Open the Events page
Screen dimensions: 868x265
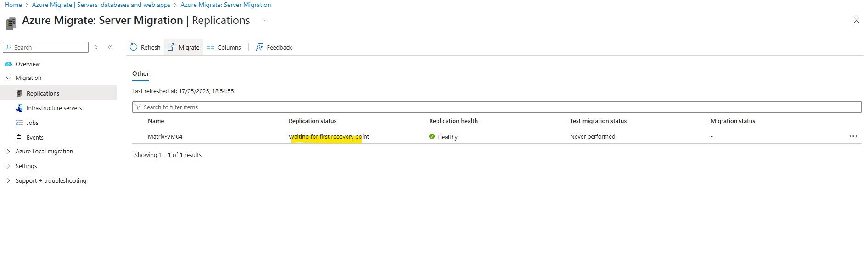pyautogui.click(x=35, y=137)
